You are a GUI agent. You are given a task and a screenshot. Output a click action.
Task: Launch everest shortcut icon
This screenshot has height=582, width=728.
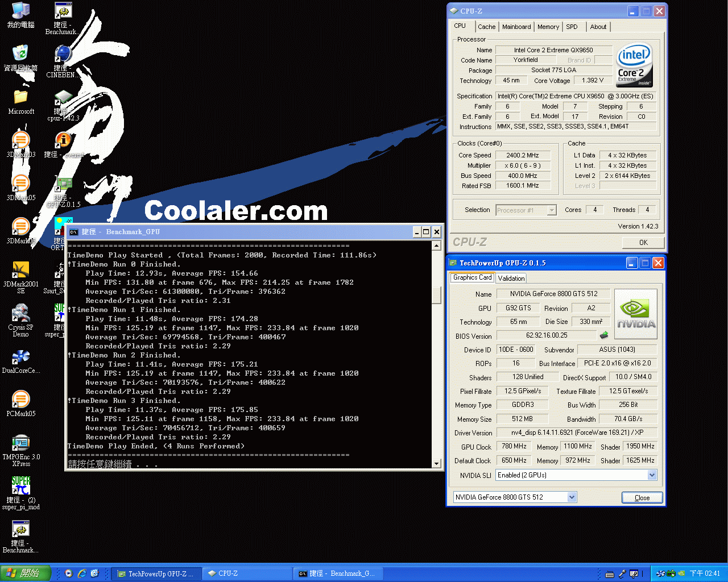pos(64,144)
